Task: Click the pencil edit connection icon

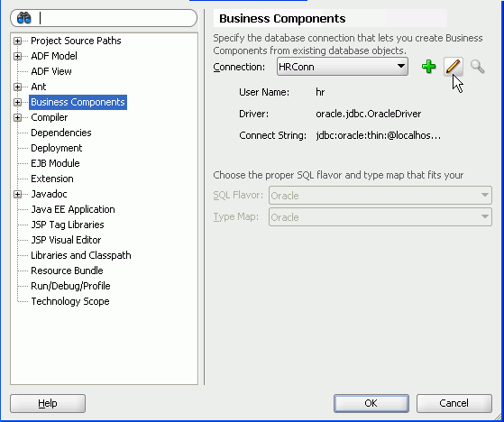Action: tap(454, 67)
